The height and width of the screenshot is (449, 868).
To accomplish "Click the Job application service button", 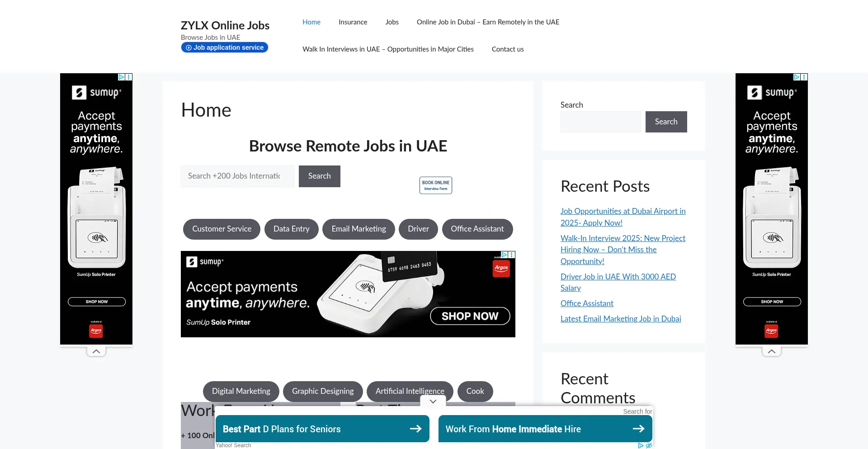I will click(x=225, y=47).
